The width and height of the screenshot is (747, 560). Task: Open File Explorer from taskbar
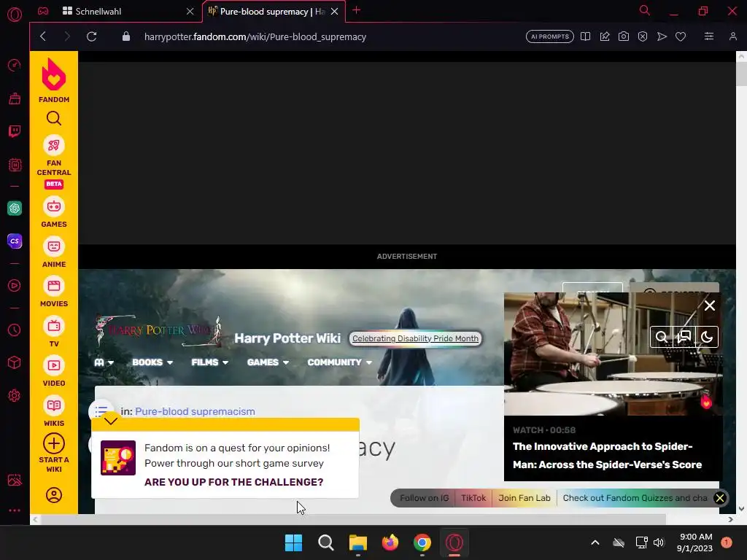357,542
